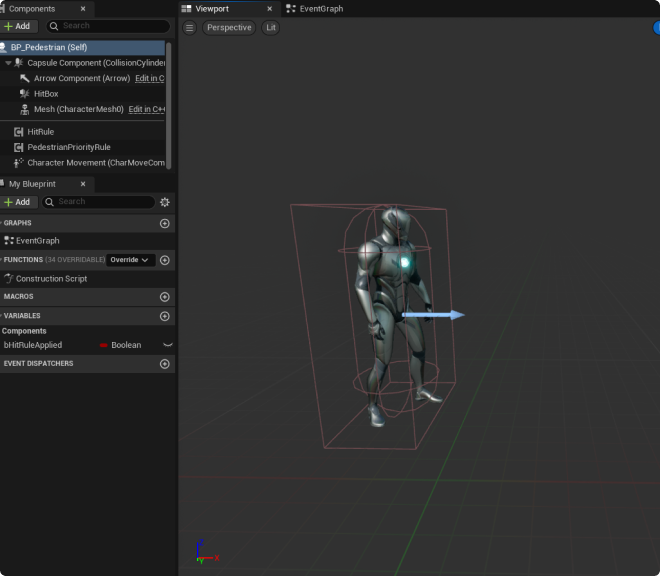Viewport: 660px width, 576px height.
Task: Select the HitBox component
Action: point(46,94)
